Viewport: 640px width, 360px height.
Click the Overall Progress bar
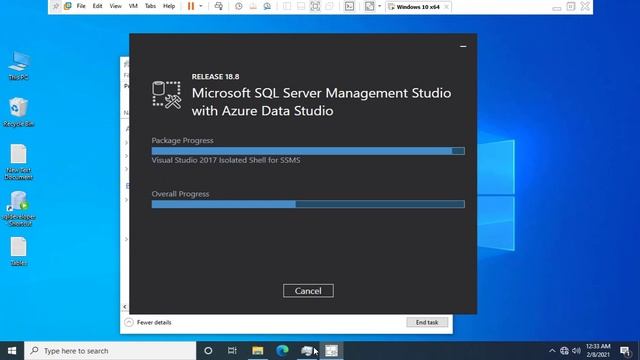[x=308, y=204]
